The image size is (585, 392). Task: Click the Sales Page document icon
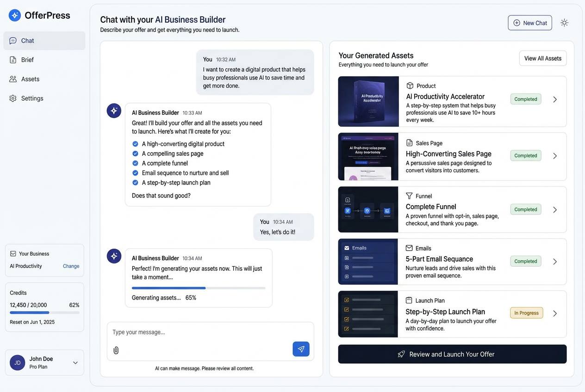[x=409, y=143]
